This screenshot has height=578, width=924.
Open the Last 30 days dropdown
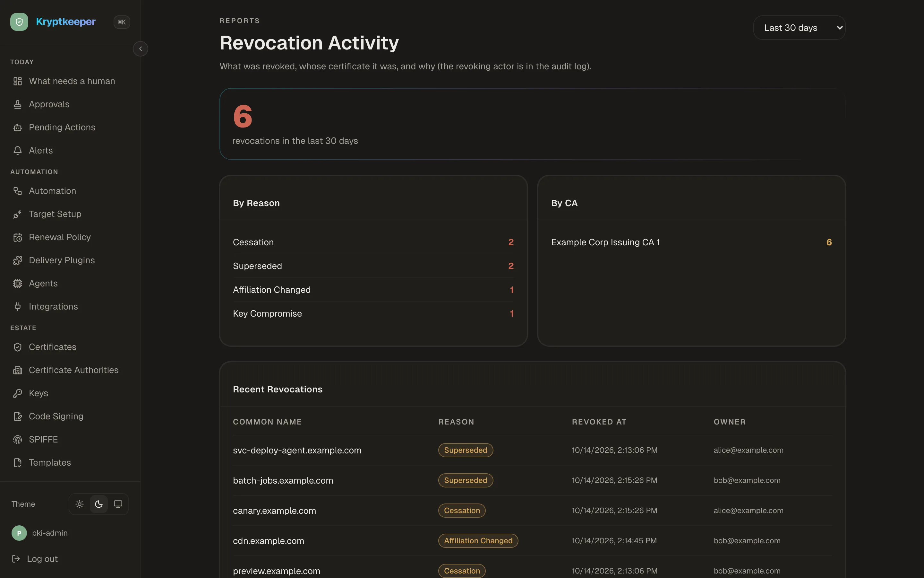(799, 28)
